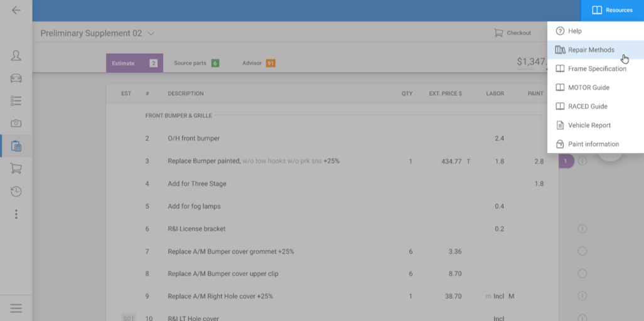The image size is (644, 321).
Task: Click info icon on R&I License bracket row
Action: 582,229
